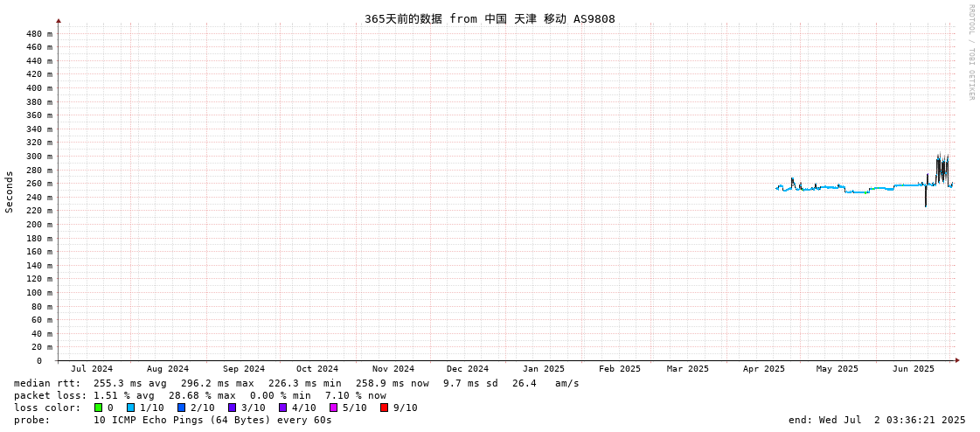This screenshot has height=432, width=980.
Task: Click the "28.68 % max" packet loss value
Action: [x=202, y=395]
